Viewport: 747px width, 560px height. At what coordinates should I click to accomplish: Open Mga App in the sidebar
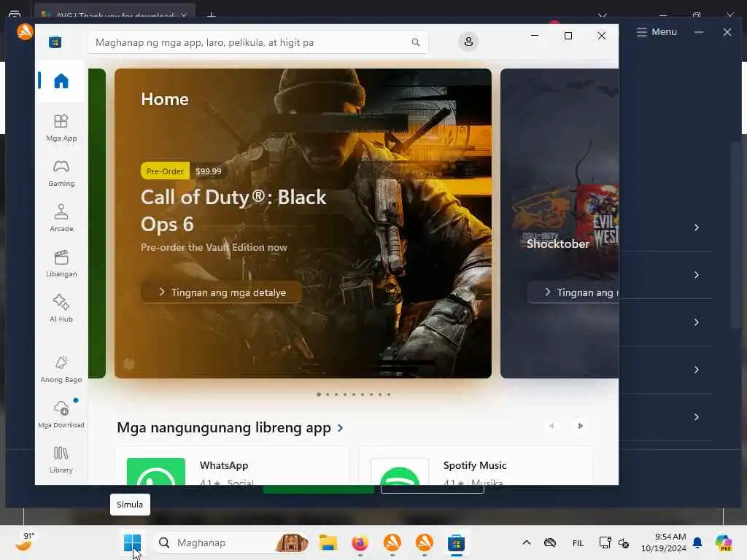click(61, 128)
